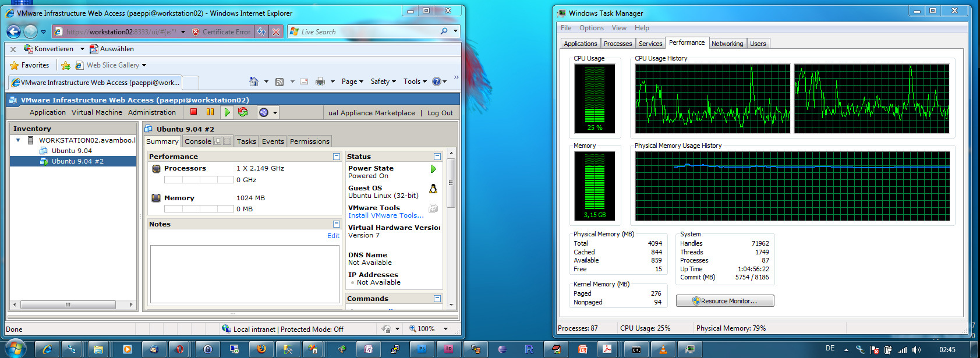This screenshot has height=358, width=980.
Task: Expand the Web Slice Gallery dropdown
Action: coord(144,65)
